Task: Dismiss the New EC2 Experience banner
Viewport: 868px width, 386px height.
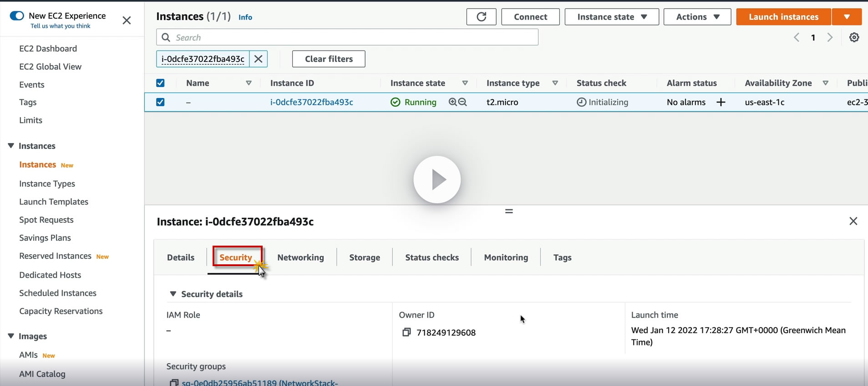Action: 127,21
